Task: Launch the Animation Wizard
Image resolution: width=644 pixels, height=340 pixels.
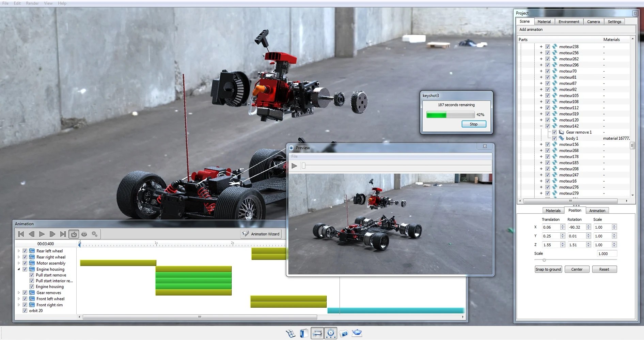Action: pos(261,234)
